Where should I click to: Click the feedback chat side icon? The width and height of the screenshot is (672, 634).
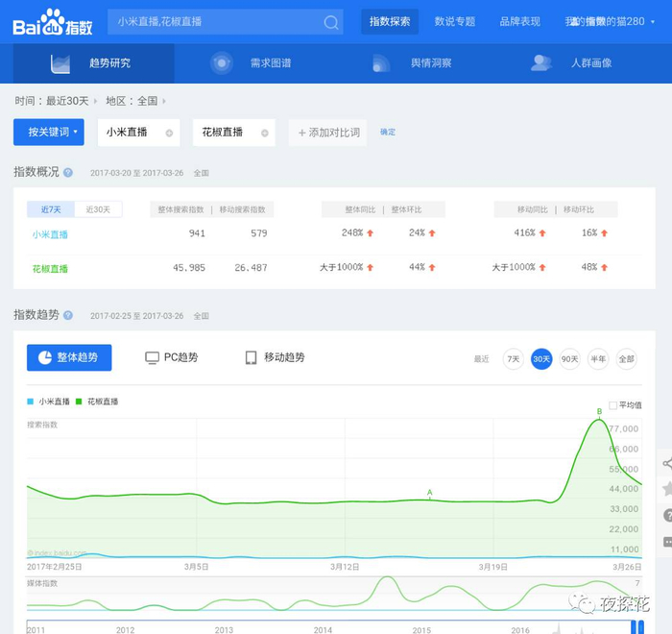[667, 542]
